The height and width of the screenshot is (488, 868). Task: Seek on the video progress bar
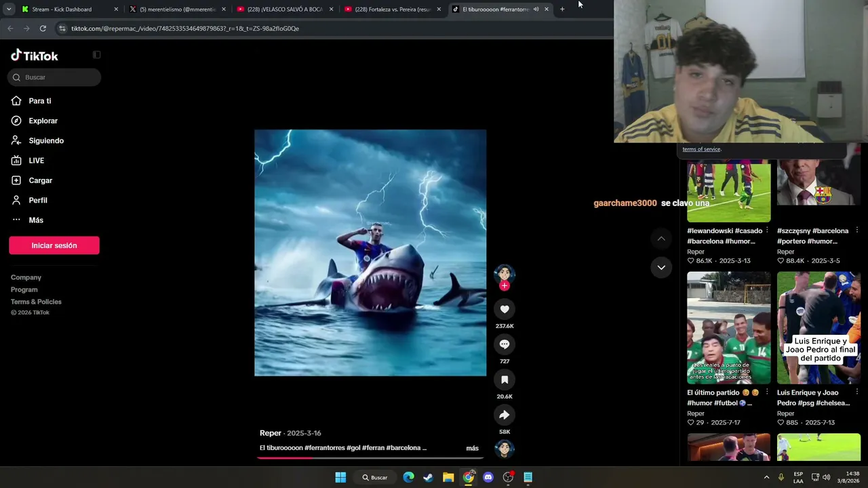(370, 457)
